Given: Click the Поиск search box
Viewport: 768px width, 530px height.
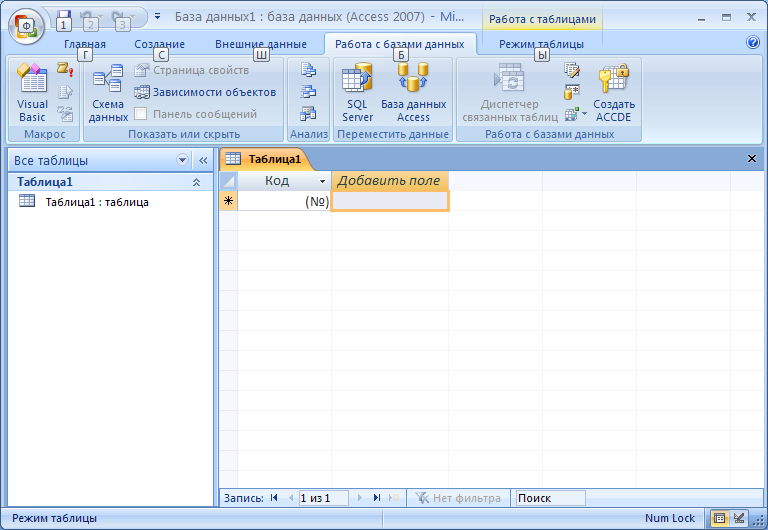Looking at the screenshot, I should [x=550, y=498].
